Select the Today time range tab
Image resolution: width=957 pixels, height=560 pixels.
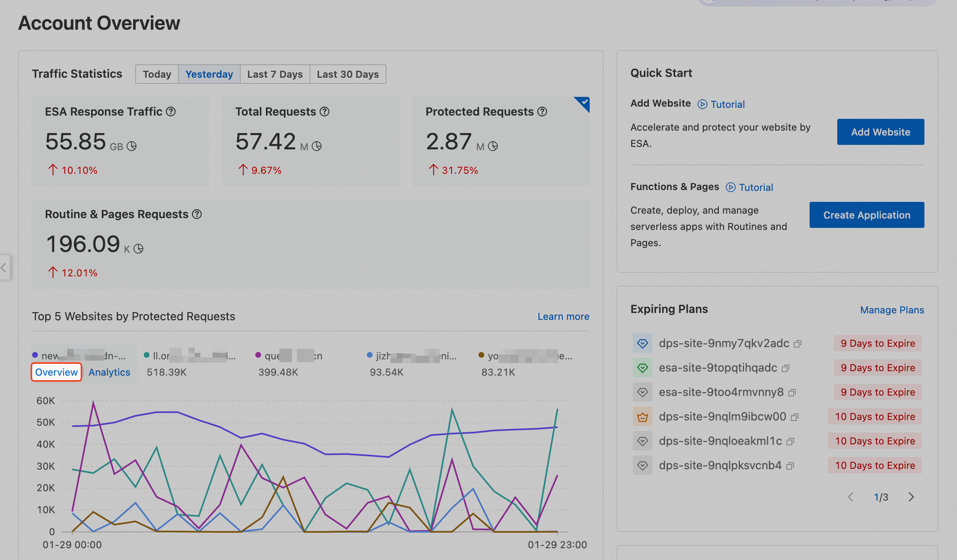point(157,74)
